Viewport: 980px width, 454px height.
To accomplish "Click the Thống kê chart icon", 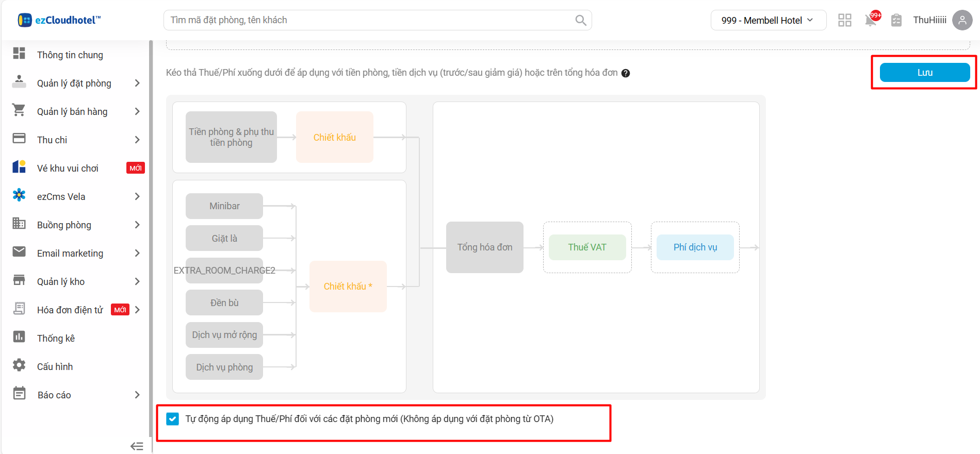I will [19, 338].
